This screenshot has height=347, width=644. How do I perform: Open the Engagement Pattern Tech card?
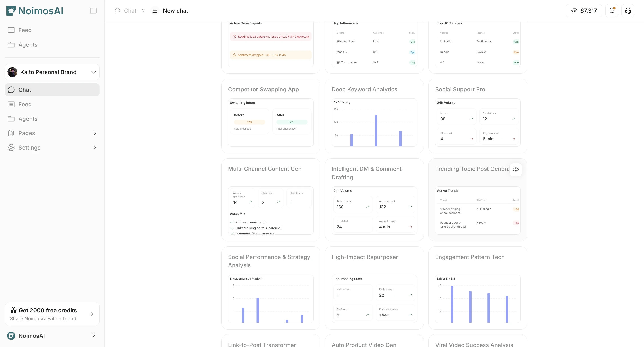point(477,288)
